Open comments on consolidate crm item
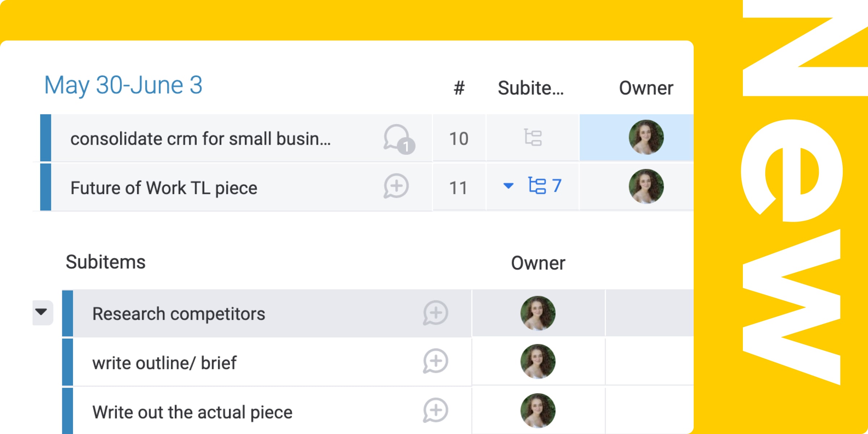This screenshot has width=868, height=434. (398, 139)
